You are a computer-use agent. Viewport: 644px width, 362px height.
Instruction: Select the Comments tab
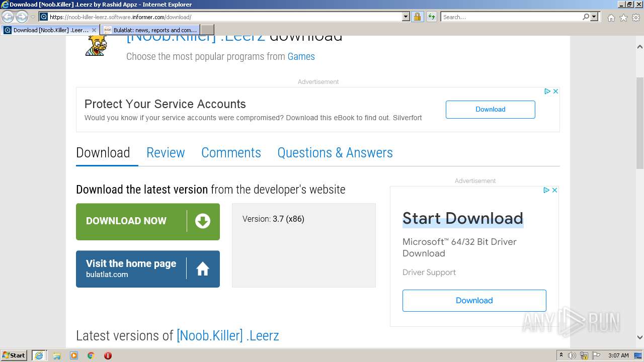coord(231,152)
